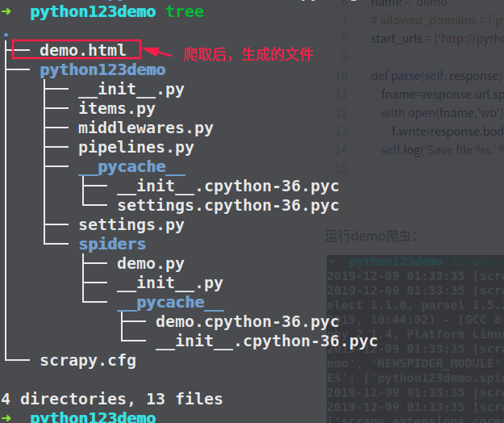This screenshot has width=504, height=423.
Task: Click settings.cpython-36.pyc entry
Action: click(228, 206)
